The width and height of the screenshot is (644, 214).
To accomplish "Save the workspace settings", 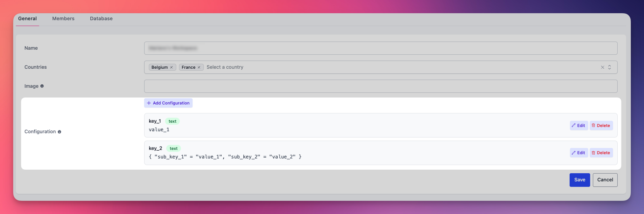I will pyautogui.click(x=579, y=180).
